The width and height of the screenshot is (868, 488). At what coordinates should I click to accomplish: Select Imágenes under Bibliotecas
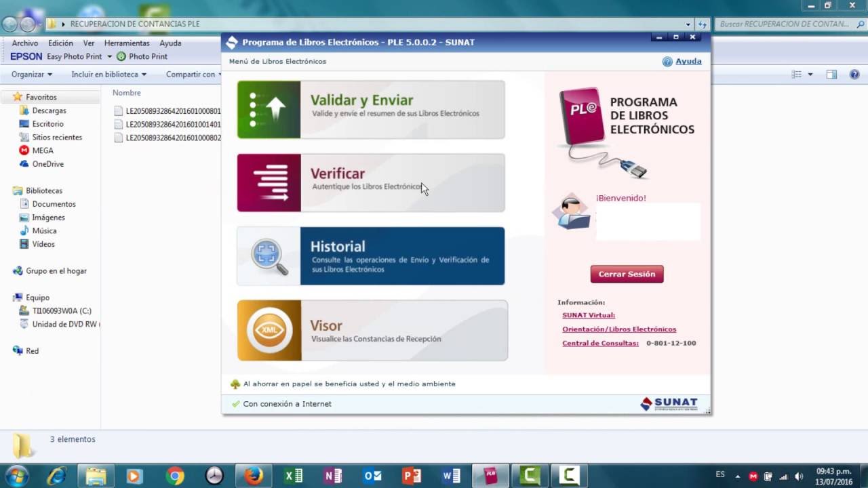(x=48, y=218)
